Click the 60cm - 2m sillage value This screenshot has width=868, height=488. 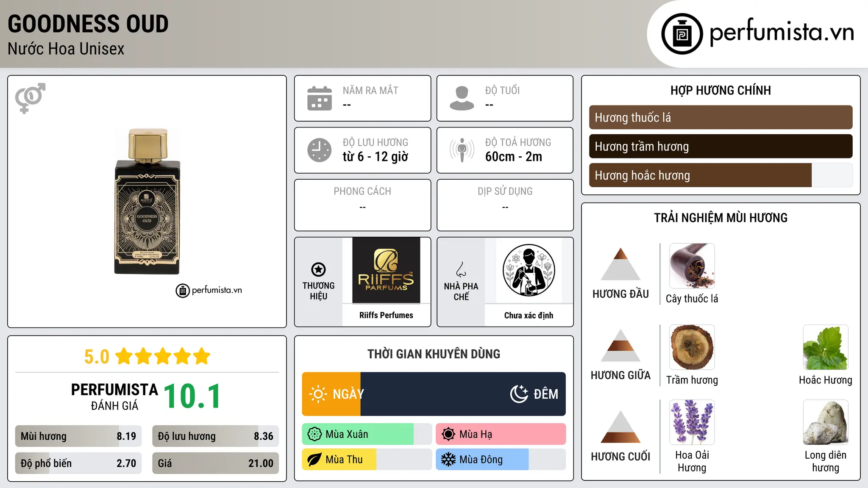point(514,157)
